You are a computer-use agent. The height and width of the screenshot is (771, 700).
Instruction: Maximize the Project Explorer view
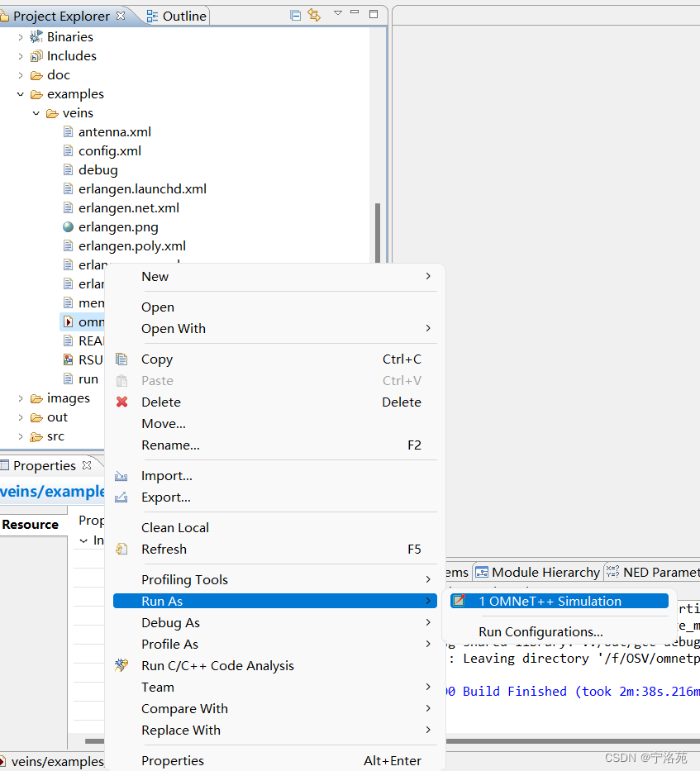(373, 14)
